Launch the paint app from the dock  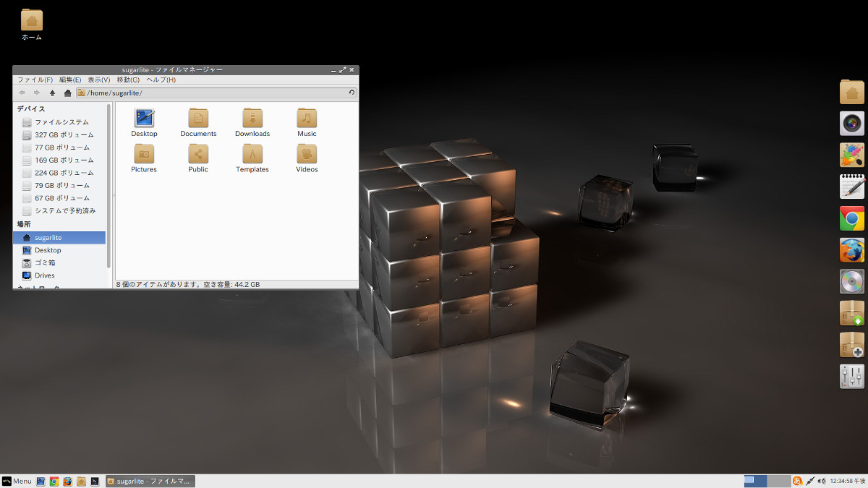[x=852, y=155]
